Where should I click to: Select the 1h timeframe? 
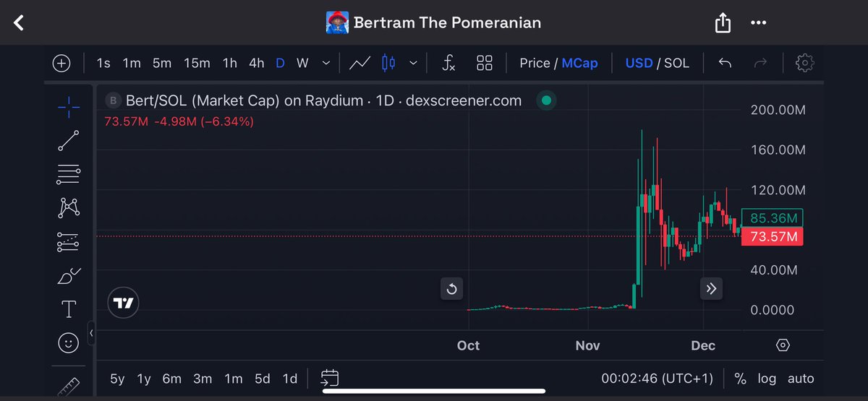tap(230, 63)
